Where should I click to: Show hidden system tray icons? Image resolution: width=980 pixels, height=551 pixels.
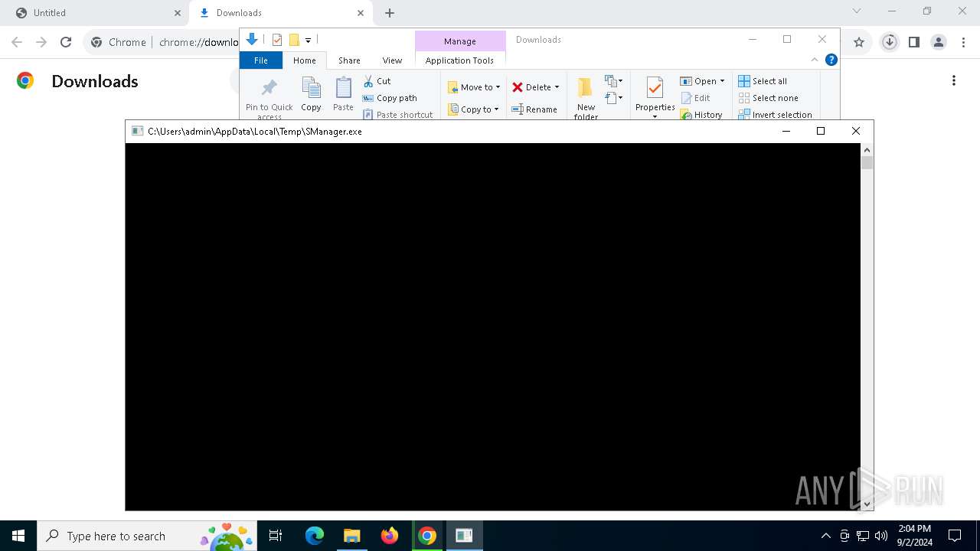pyautogui.click(x=825, y=536)
